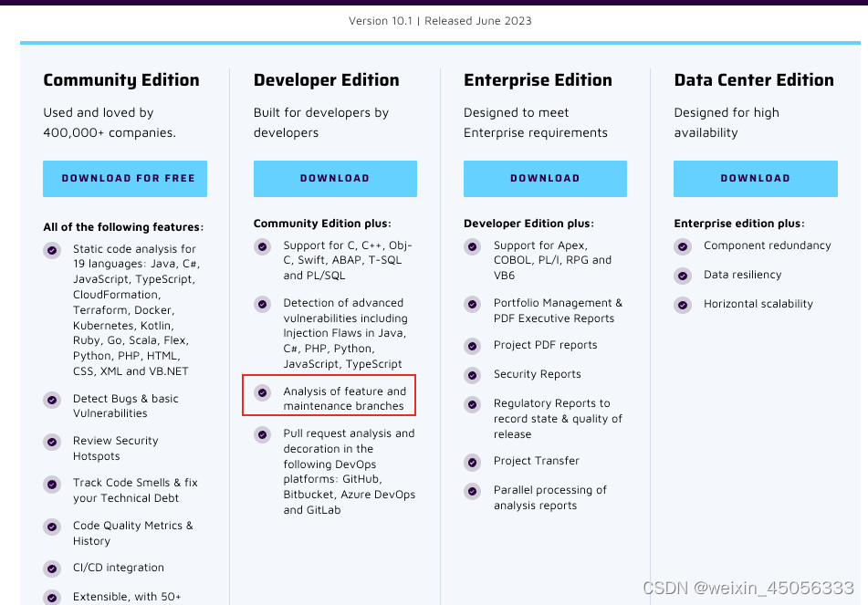
Task: Click checkmark icon beside Static code analysis
Action: [x=52, y=250]
